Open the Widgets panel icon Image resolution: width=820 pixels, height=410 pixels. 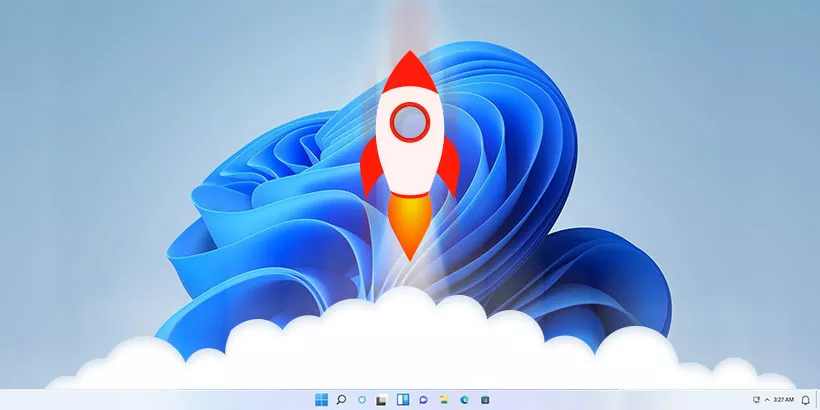pyautogui.click(x=403, y=400)
